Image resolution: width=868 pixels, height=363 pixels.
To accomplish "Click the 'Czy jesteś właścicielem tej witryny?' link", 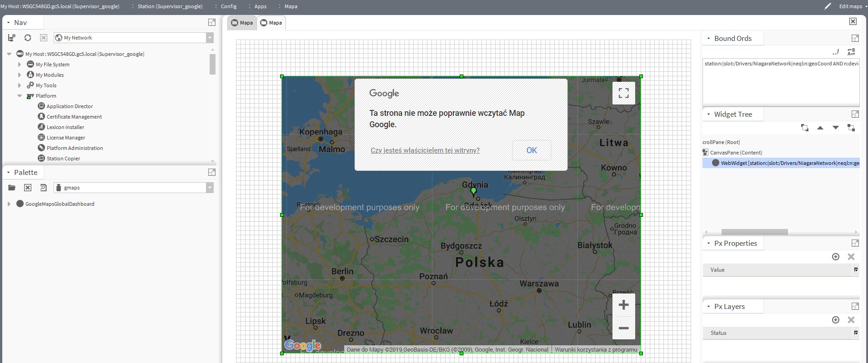I will [425, 150].
